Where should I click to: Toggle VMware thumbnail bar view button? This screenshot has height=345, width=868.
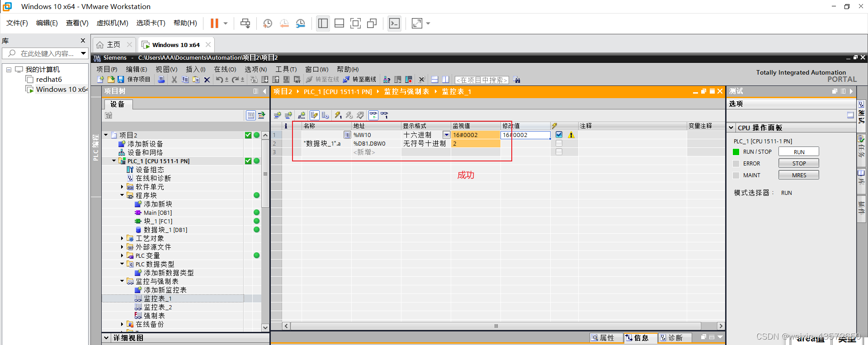[339, 23]
